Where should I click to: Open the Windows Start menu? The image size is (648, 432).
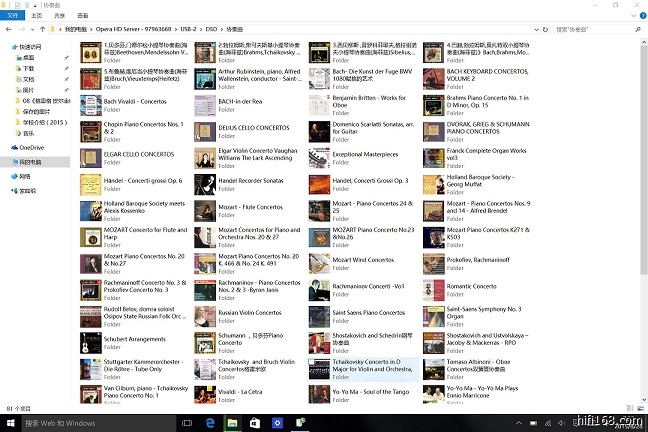tap(9, 423)
